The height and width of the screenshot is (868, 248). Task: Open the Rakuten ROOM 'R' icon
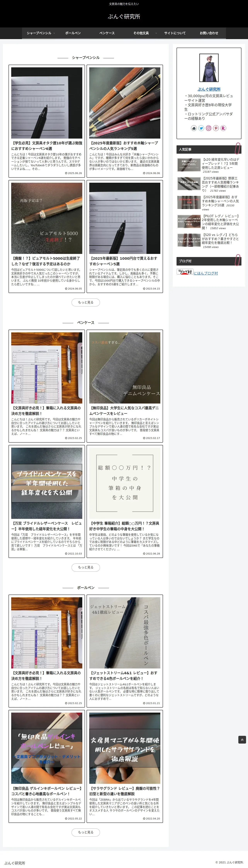click(x=223, y=128)
